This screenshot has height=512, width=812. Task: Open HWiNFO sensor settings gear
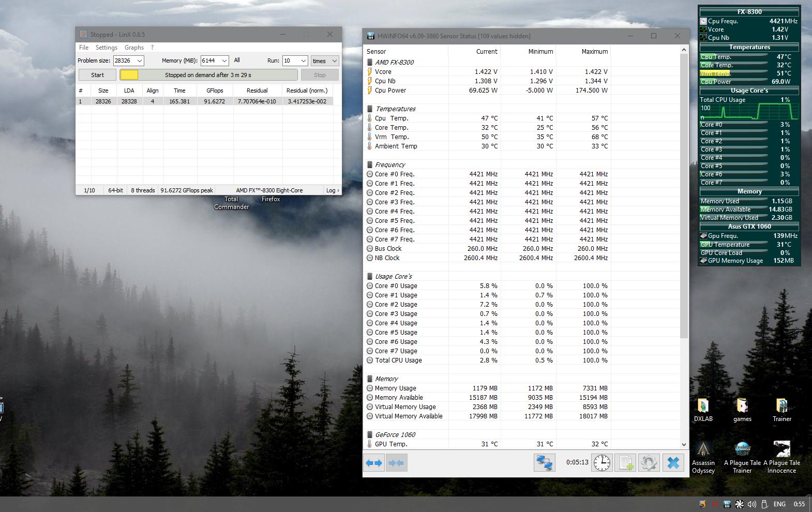(x=649, y=463)
